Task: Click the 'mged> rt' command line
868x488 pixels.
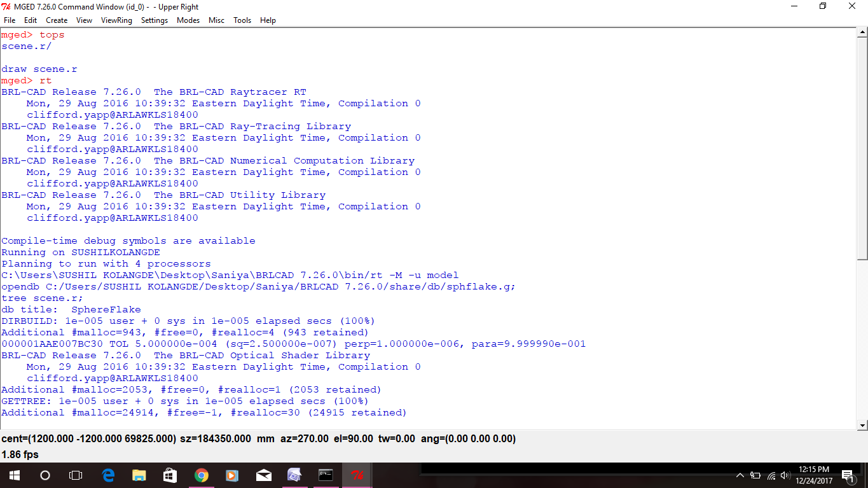Action: coord(27,81)
